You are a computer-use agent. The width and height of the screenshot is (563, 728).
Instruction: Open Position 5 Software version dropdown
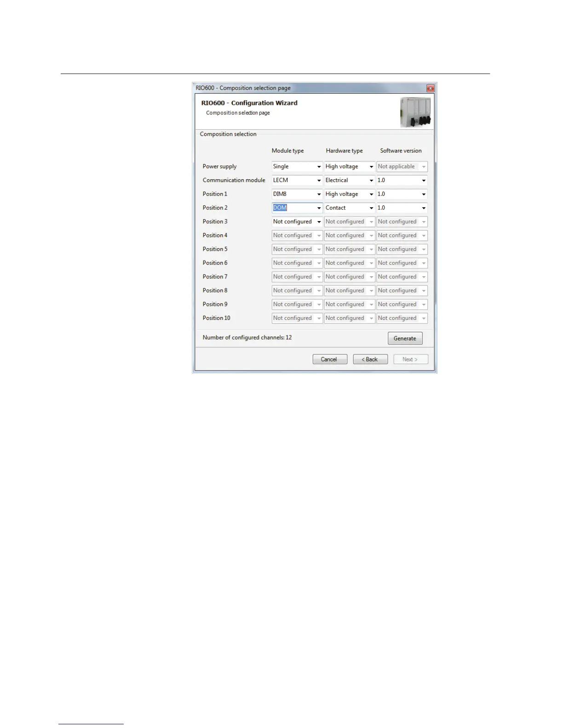click(402, 249)
